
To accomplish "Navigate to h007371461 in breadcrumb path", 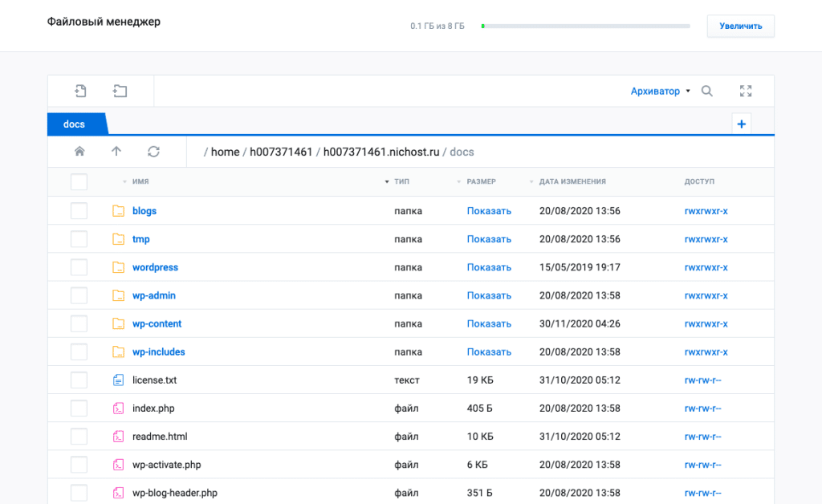I will [x=281, y=152].
